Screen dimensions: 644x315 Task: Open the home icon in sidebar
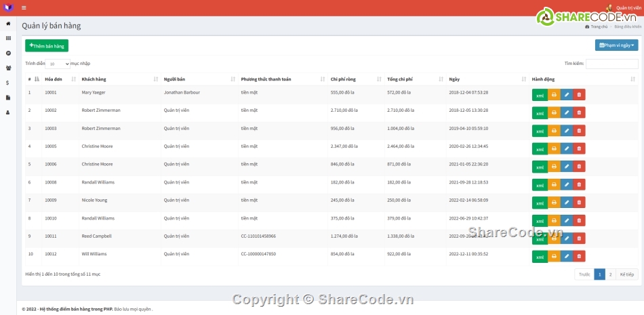click(x=8, y=24)
